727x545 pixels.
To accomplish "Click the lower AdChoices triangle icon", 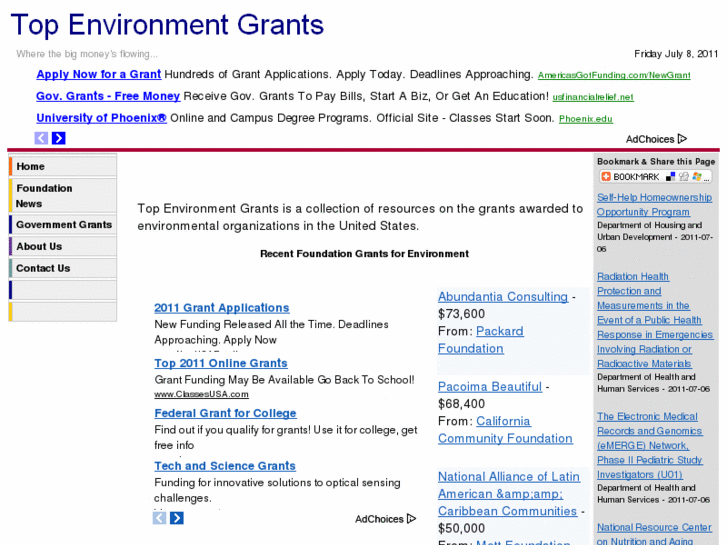I will (x=411, y=519).
